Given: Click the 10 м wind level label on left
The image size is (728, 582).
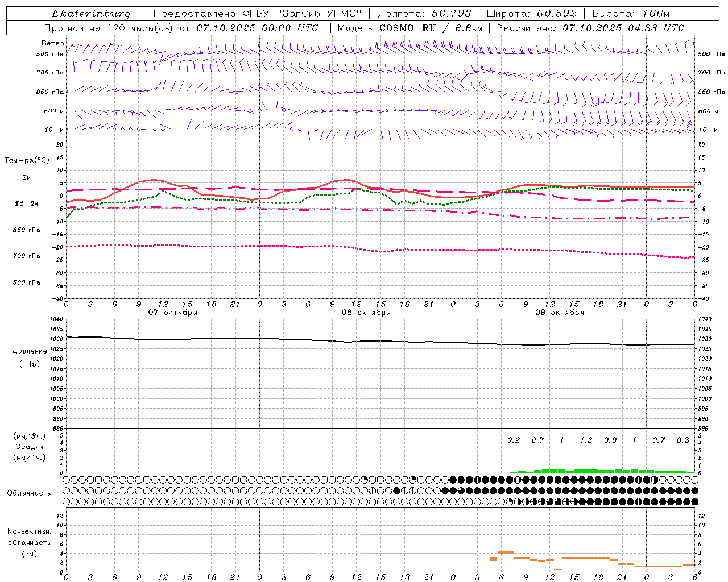Looking at the screenshot, I should tap(54, 130).
